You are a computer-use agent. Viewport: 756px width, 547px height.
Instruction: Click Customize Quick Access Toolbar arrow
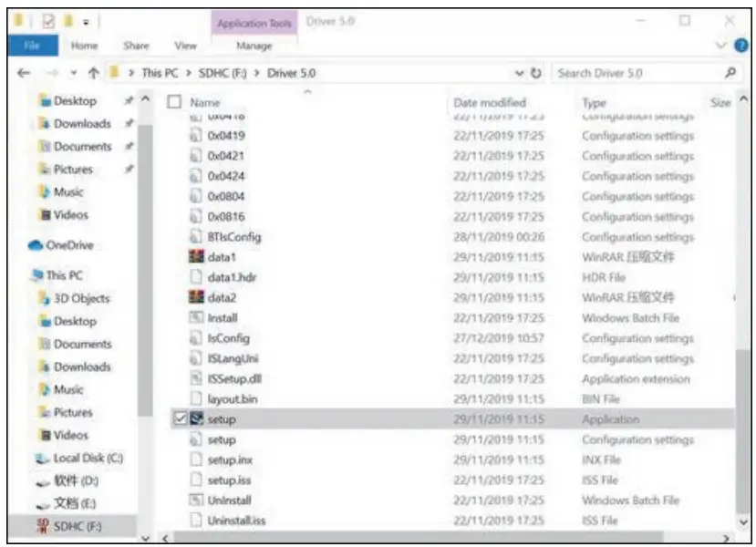click(x=86, y=22)
